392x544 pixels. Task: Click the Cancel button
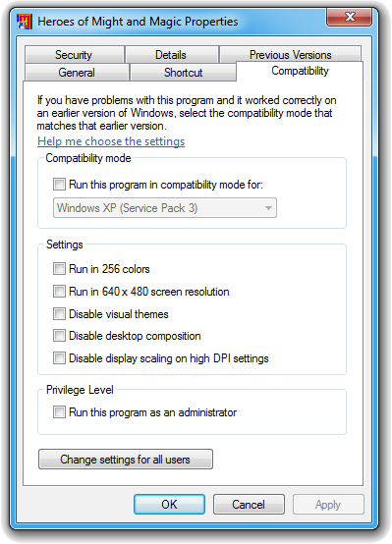[249, 504]
